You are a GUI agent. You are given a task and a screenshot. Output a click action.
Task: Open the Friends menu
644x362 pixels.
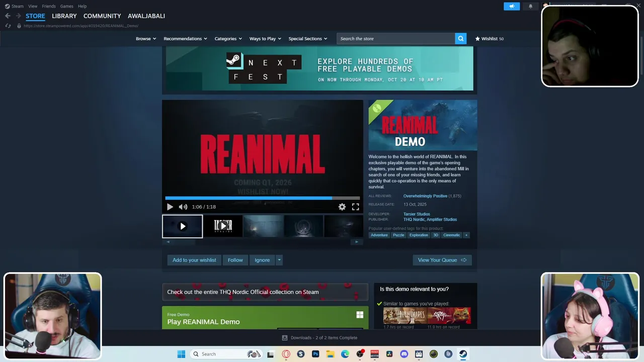click(49, 6)
